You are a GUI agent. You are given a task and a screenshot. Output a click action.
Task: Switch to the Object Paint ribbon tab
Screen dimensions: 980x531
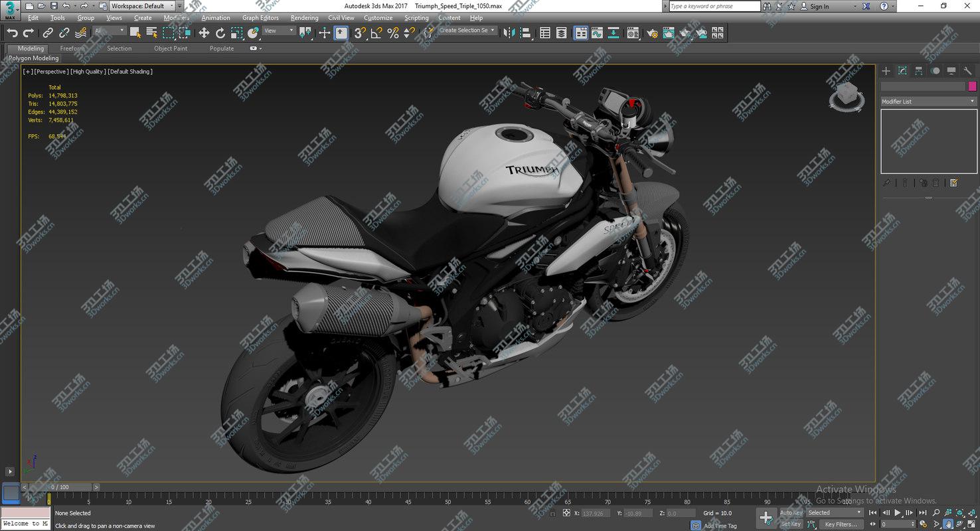171,48
